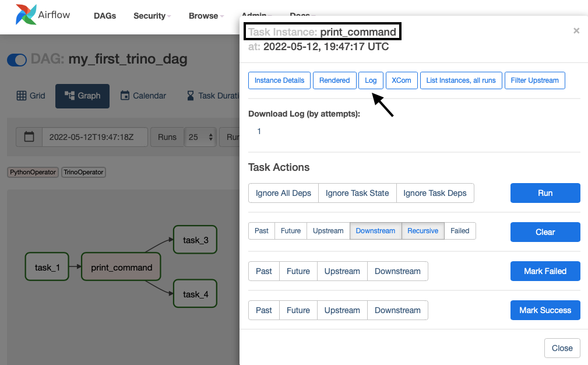Open the Log for print_command
The height and width of the screenshot is (365, 588).
click(371, 80)
